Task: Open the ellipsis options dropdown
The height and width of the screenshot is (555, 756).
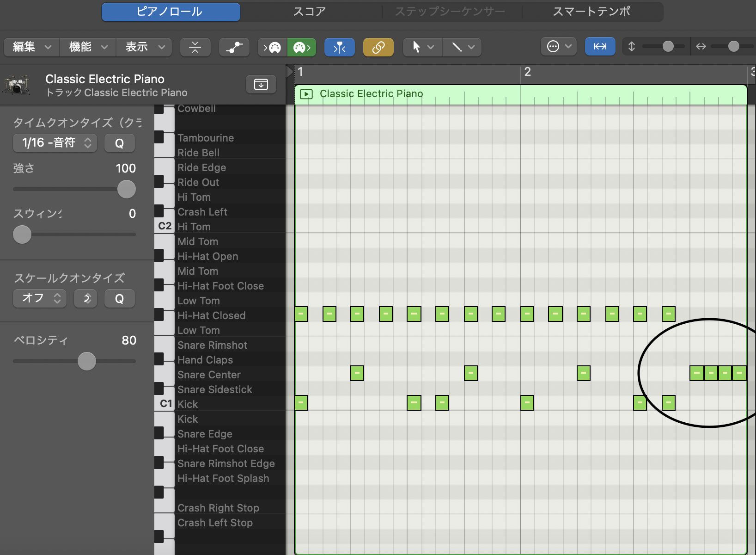Action: coord(559,46)
